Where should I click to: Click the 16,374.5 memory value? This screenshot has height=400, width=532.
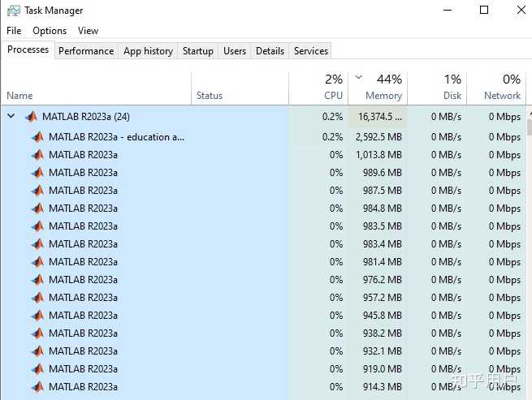tap(380, 117)
